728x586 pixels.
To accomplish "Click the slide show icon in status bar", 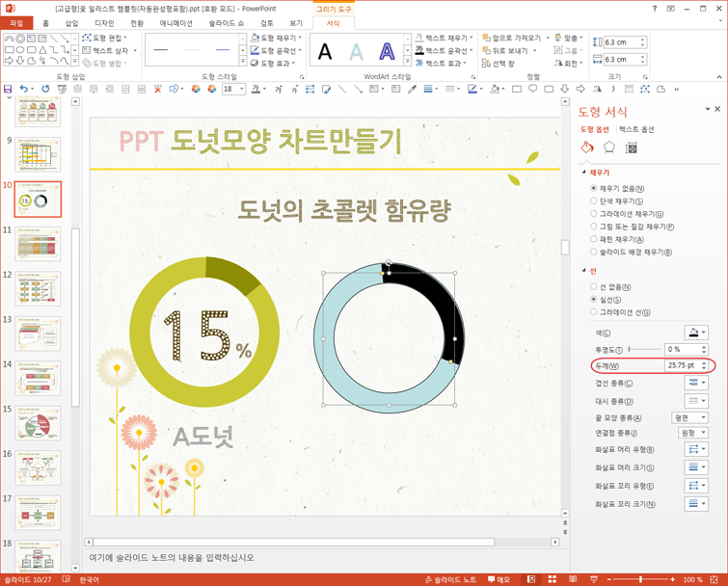I will 593,579.
